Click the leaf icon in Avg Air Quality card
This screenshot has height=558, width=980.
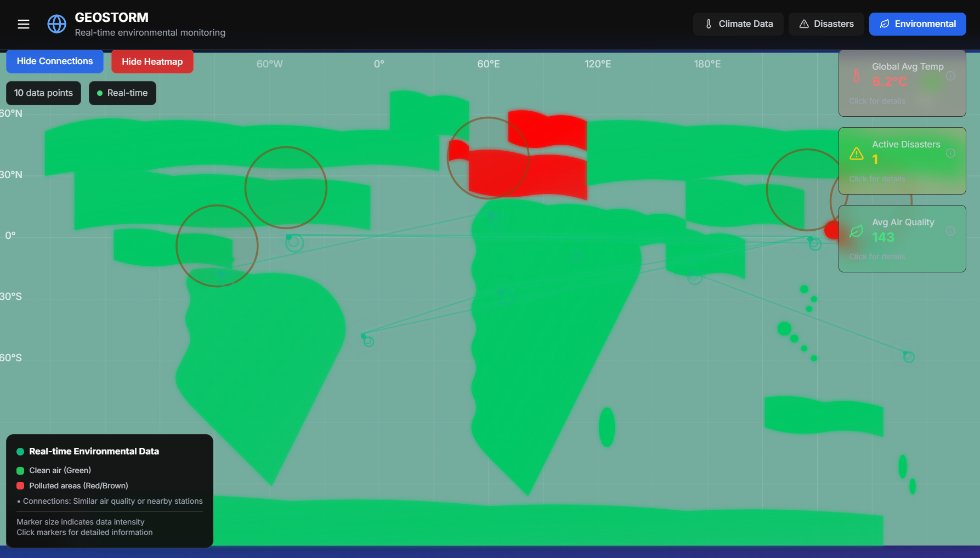[857, 231]
